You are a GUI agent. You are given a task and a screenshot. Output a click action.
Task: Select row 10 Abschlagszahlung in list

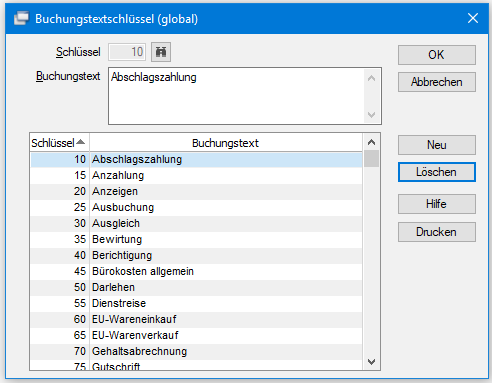pos(196,160)
